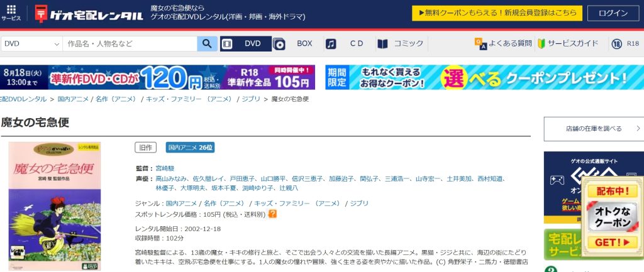644x272 pixels.
Task: Click the green beginner mark icon
Action: click(541, 43)
